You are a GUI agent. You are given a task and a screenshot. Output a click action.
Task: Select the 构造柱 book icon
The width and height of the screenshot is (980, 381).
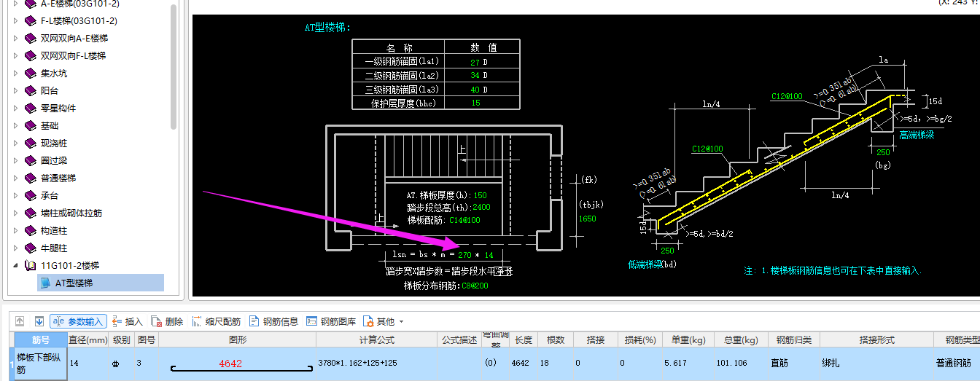coord(30,230)
